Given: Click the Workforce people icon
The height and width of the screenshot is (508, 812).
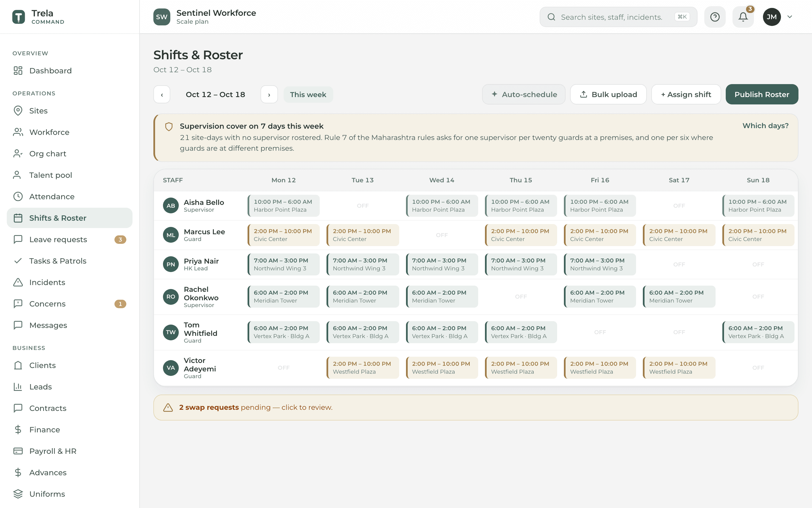Looking at the screenshot, I should point(18,132).
